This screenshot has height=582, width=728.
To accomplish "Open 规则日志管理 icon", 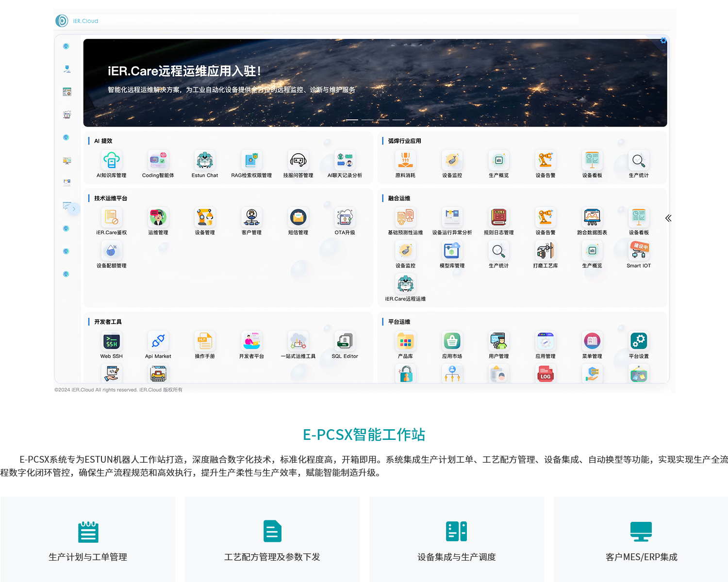I will (x=498, y=217).
